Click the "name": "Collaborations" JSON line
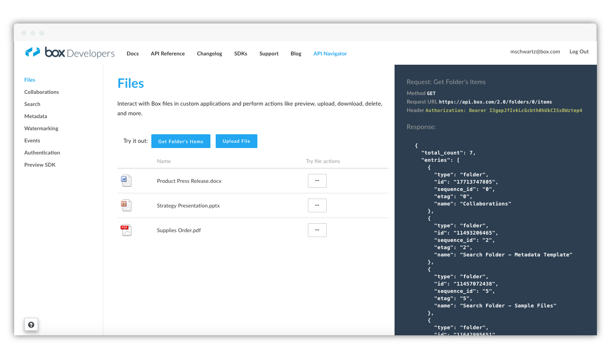This screenshot has width=607, height=364. [473, 204]
